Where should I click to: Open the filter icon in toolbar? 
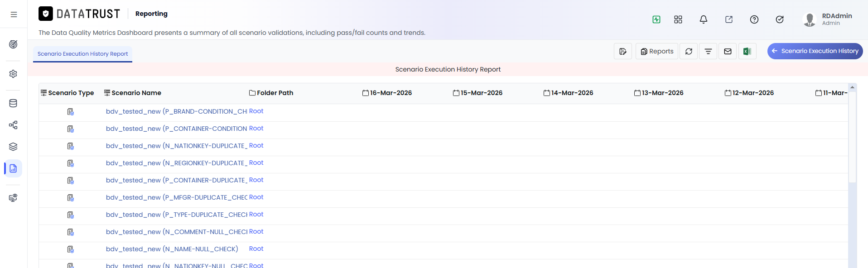[x=708, y=51]
